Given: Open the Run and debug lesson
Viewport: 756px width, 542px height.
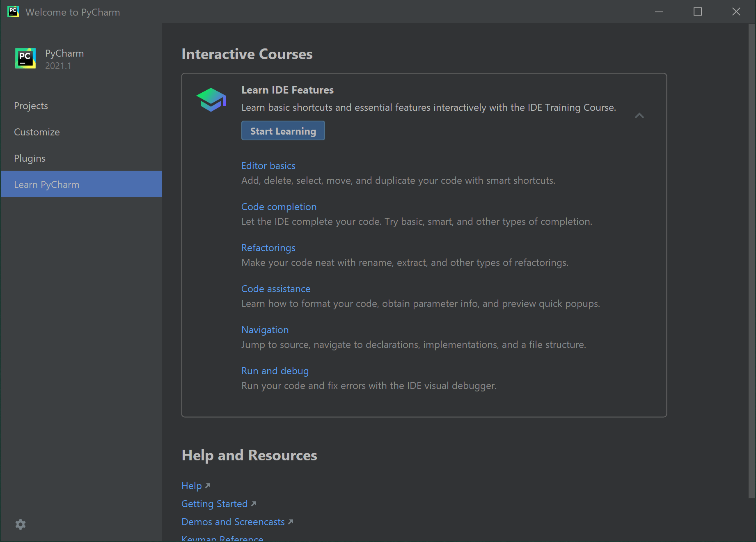Looking at the screenshot, I should point(275,371).
